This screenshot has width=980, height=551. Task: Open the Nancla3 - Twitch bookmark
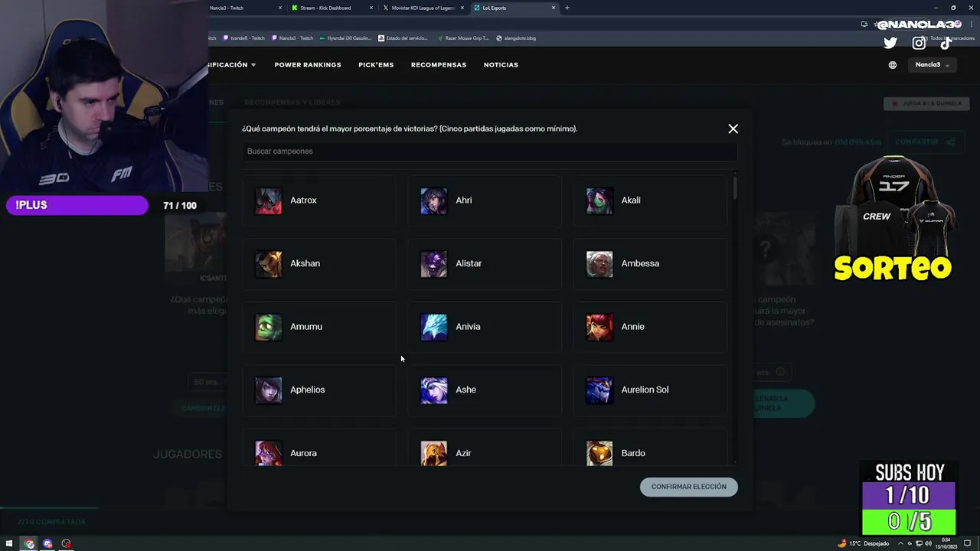click(x=292, y=38)
